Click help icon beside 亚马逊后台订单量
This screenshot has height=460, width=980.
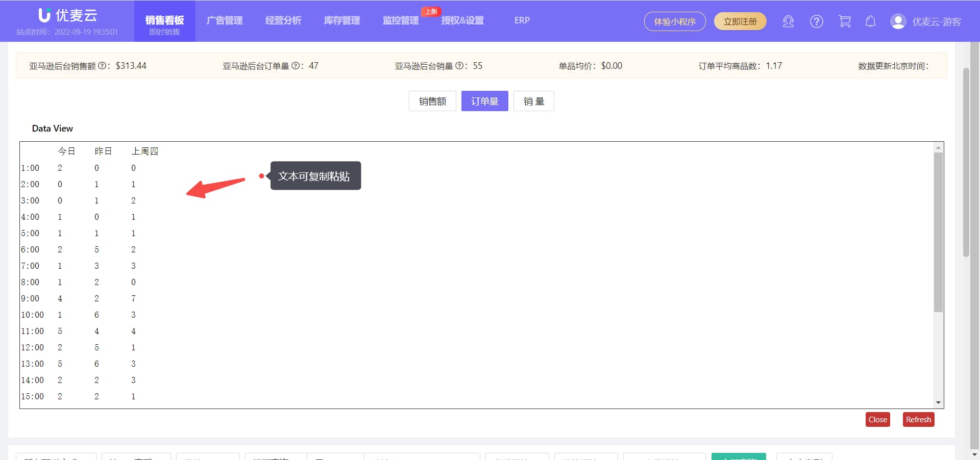click(295, 66)
